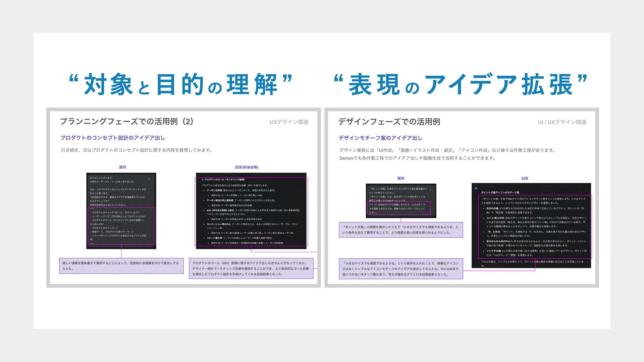This screenshot has width=644, height=362.
Task: Click the 質問 label above left question screenshot
Action: 122,167
